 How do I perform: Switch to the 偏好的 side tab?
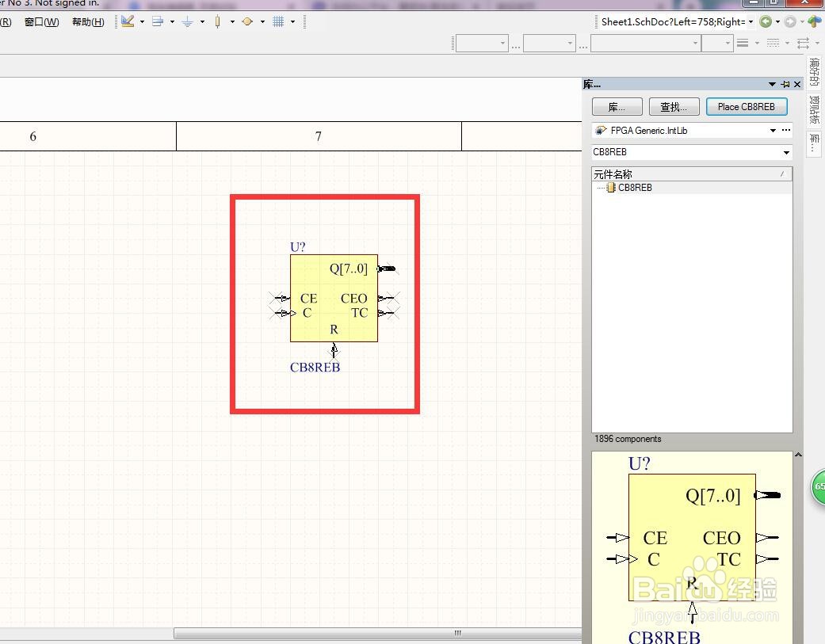pyautogui.click(x=814, y=71)
